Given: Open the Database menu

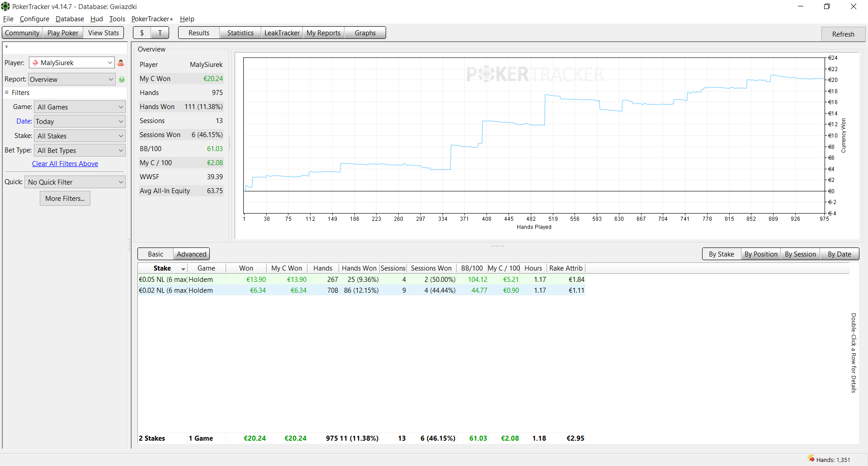Looking at the screenshot, I should pyautogui.click(x=70, y=19).
